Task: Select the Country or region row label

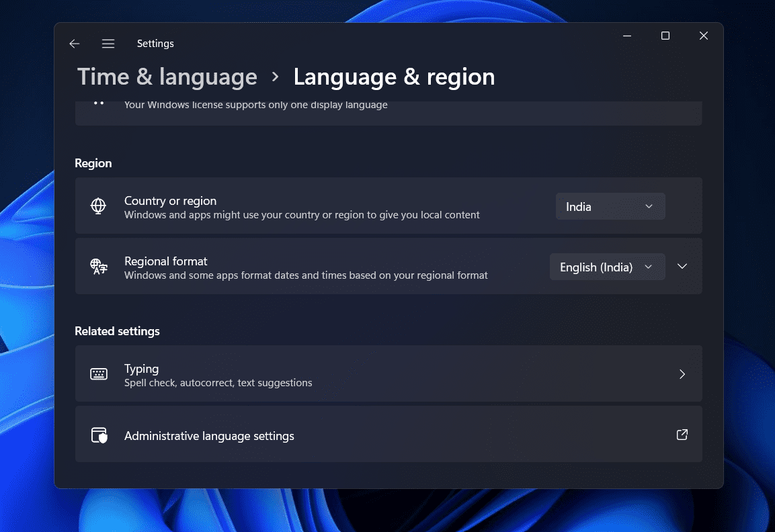Action: [170, 201]
